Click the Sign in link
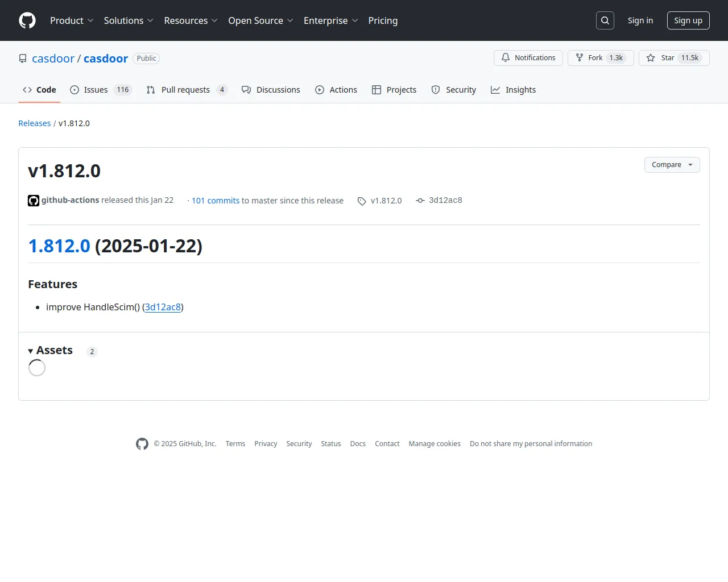 [640, 20]
